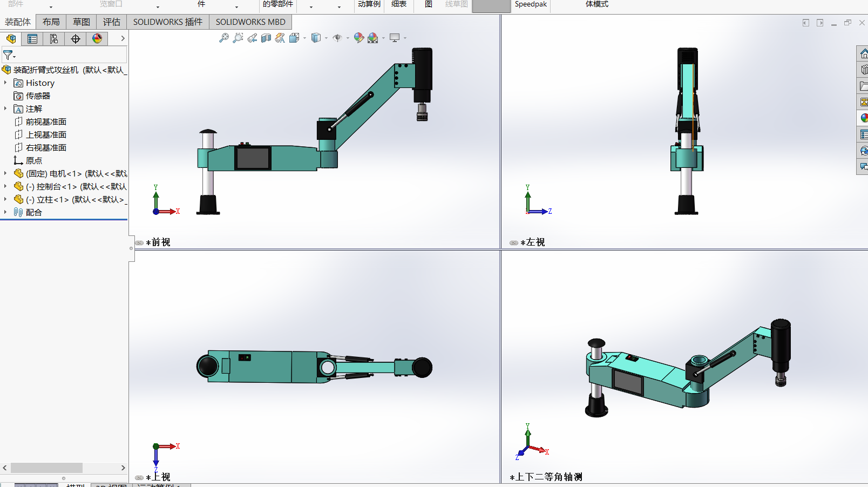This screenshot has height=487, width=868.
Task: Select the 传感器 tree item
Action: point(38,96)
